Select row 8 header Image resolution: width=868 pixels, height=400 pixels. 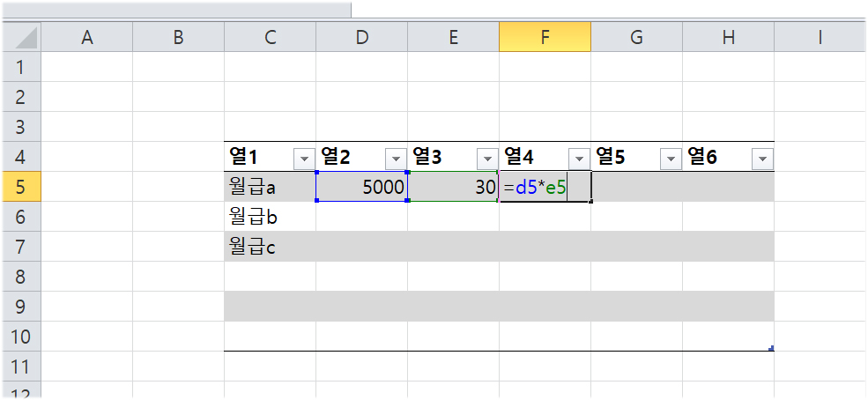tap(21, 276)
